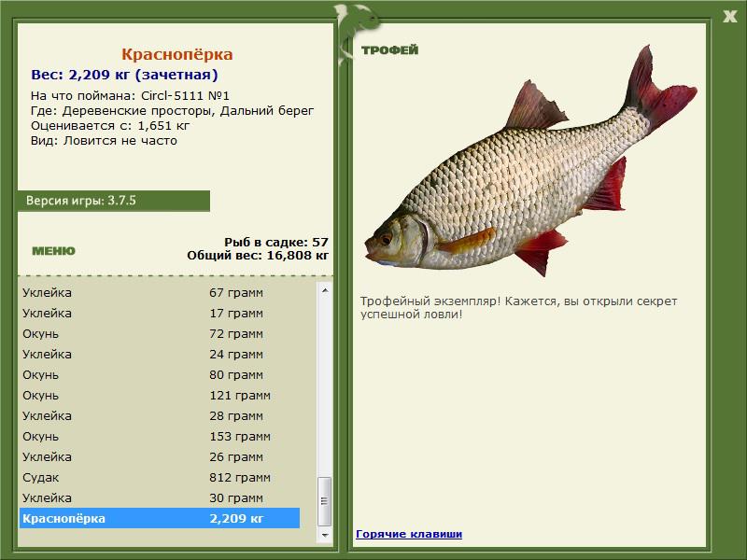Screen dimensions: 747x560
Task: Click the scroll down arrow of the fish list
Action: [x=325, y=535]
